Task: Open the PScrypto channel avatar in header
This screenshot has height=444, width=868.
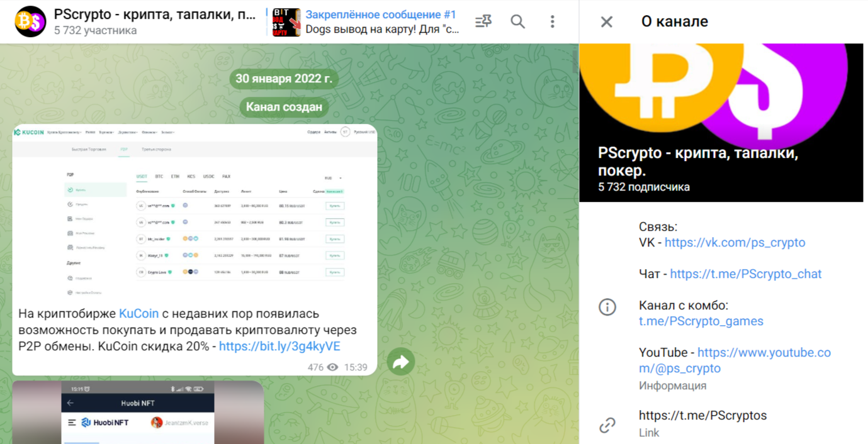Action: (x=30, y=22)
